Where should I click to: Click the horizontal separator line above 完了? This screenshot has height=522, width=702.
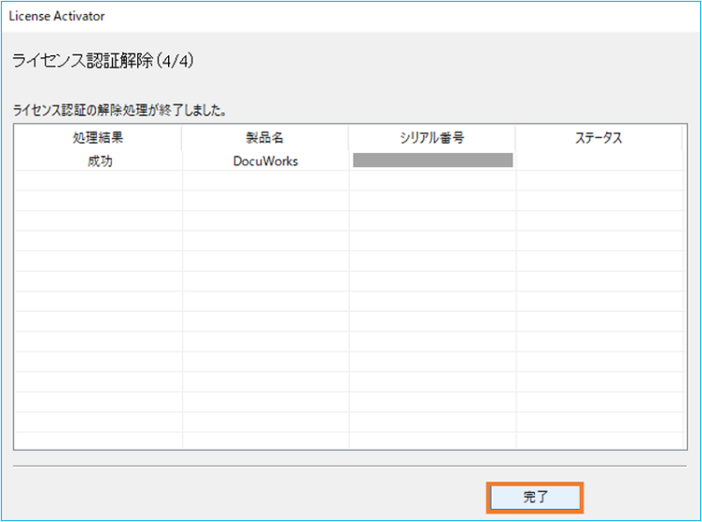tap(350, 466)
